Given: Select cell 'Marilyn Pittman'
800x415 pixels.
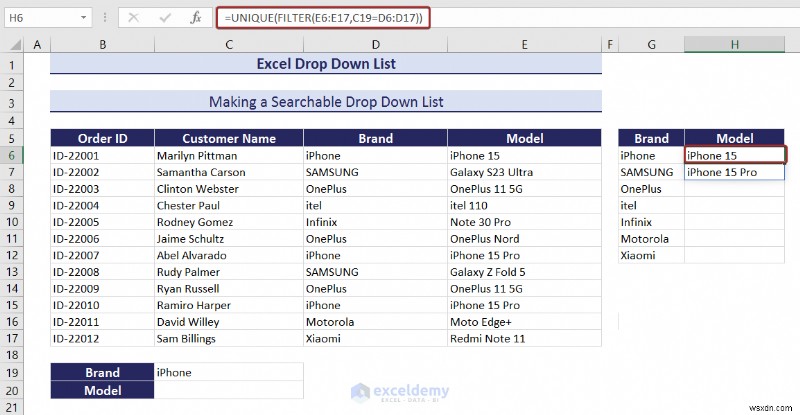Looking at the screenshot, I should pyautogui.click(x=229, y=156).
